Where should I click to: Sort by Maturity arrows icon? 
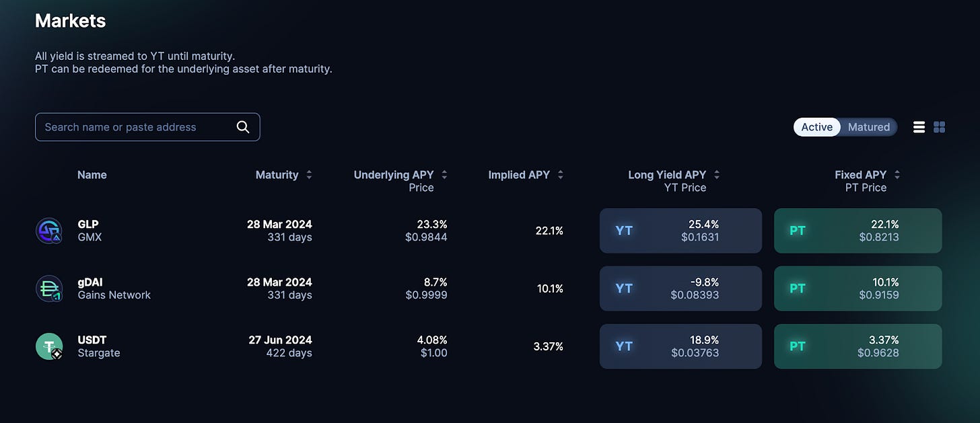[309, 175]
